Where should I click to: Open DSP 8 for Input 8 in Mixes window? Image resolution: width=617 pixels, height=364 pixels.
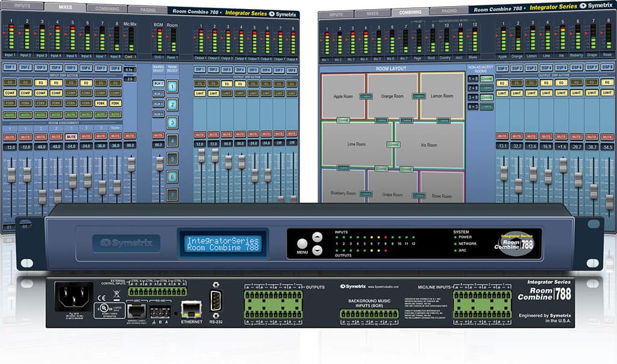(115, 68)
